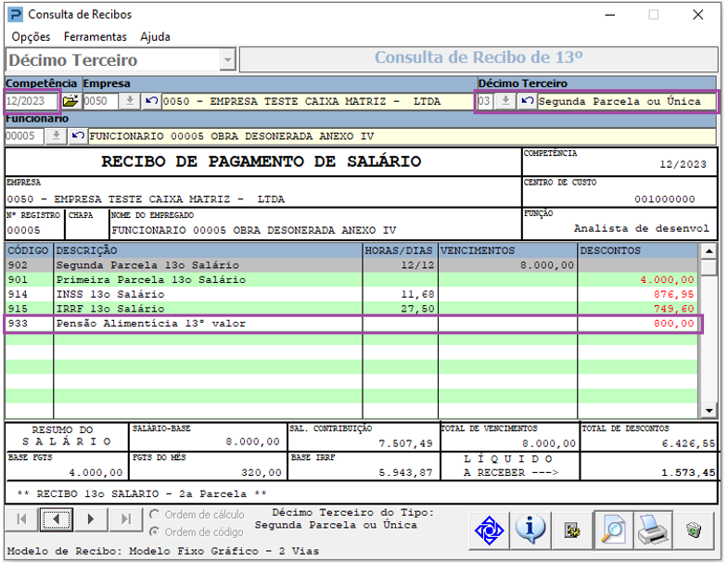Image resolution: width=728 pixels, height=563 pixels.
Task: Click the printer icon
Action: pos(654,530)
